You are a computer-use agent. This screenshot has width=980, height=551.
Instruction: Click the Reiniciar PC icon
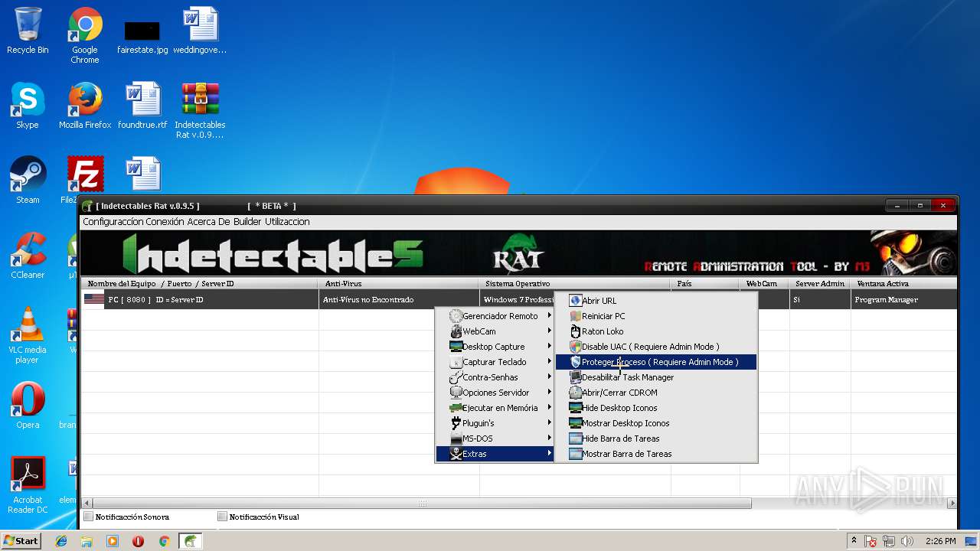pyautogui.click(x=576, y=316)
